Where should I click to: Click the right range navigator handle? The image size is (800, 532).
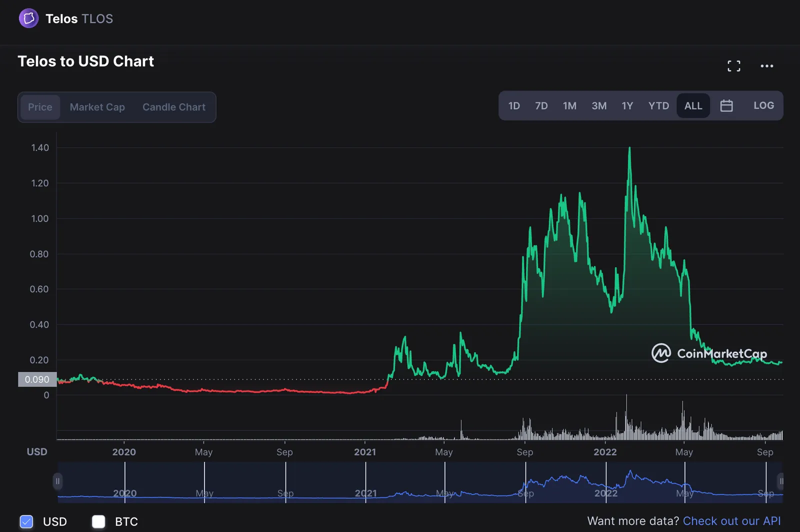pyautogui.click(x=780, y=481)
